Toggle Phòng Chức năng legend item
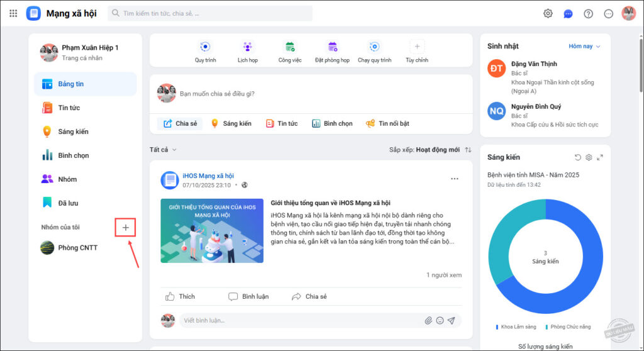 568,326
